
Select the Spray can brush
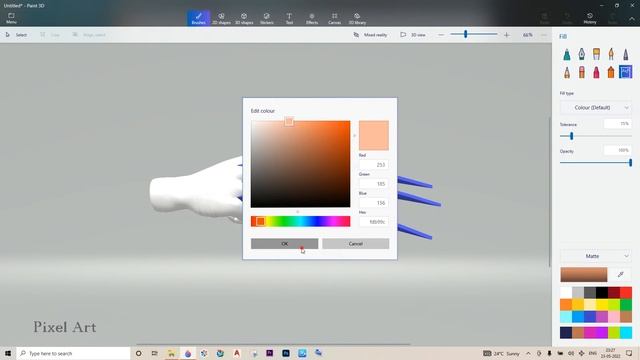click(611, 72)
